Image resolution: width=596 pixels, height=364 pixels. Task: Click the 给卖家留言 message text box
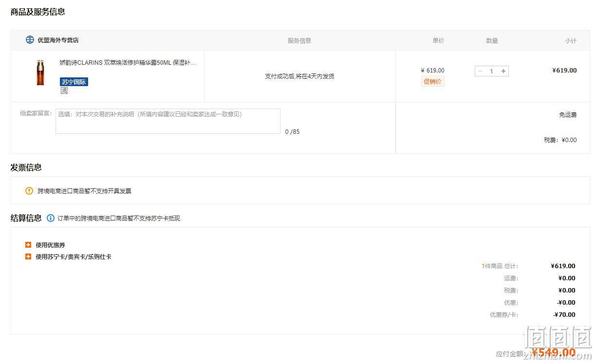click(x=168, y=121)
